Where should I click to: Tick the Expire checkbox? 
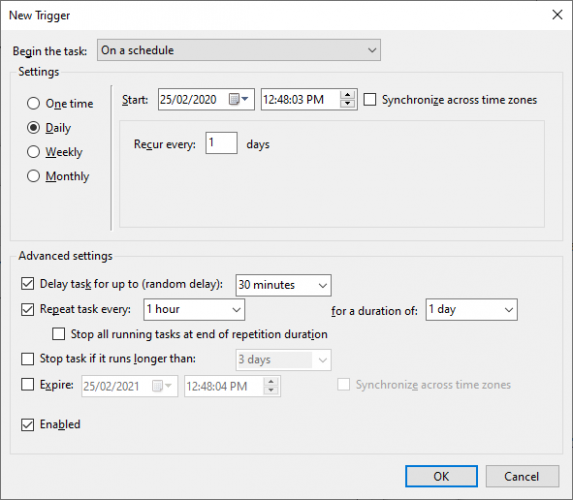tap(27, 385)
